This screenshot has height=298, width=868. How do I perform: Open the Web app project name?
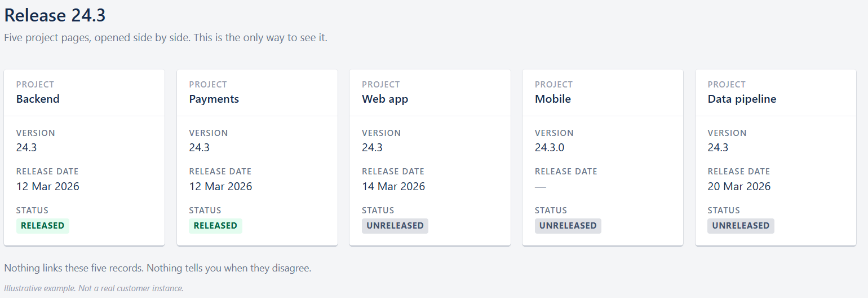[x=385, y=99]
